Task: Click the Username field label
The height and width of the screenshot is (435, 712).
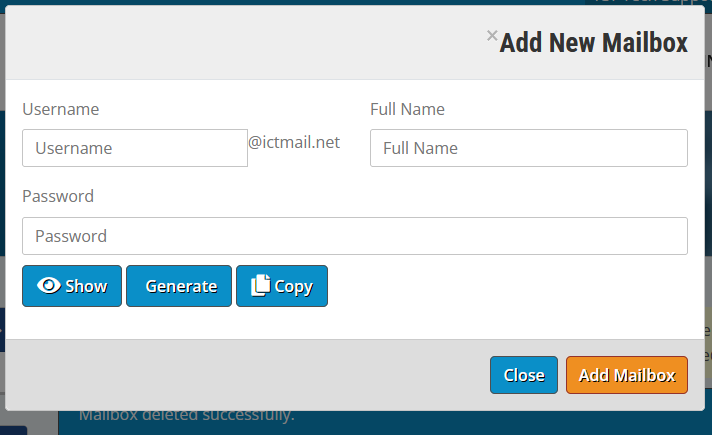Action: 60,109
